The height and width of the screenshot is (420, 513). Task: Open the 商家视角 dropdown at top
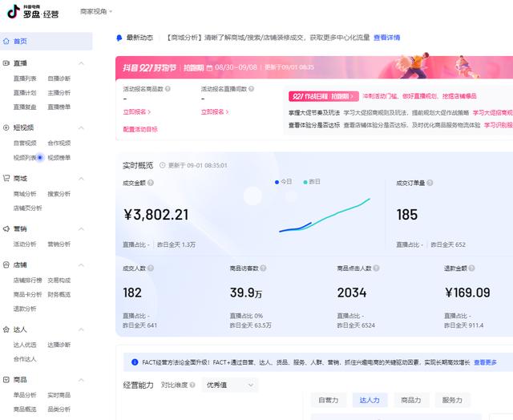[96, 12]
